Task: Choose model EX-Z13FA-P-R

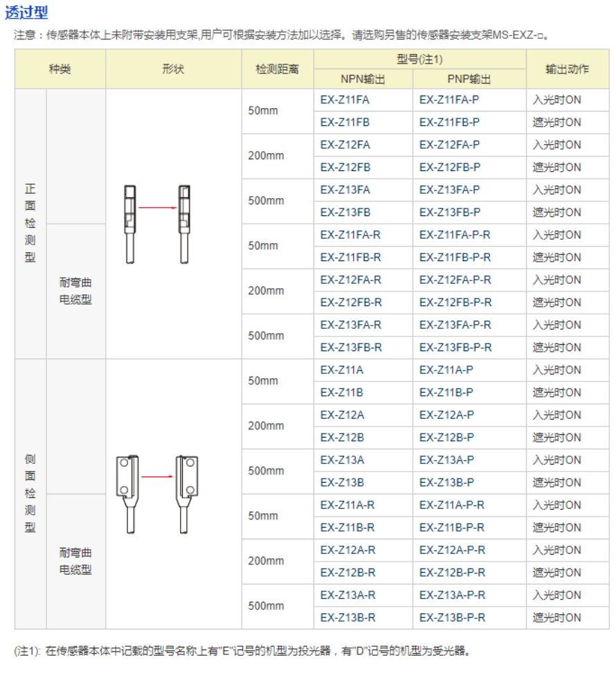Action: pyautogui.click(x=455, y=325)
